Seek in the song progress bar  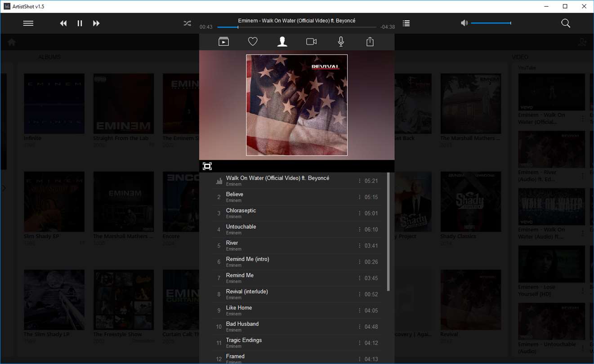point(297,27)
